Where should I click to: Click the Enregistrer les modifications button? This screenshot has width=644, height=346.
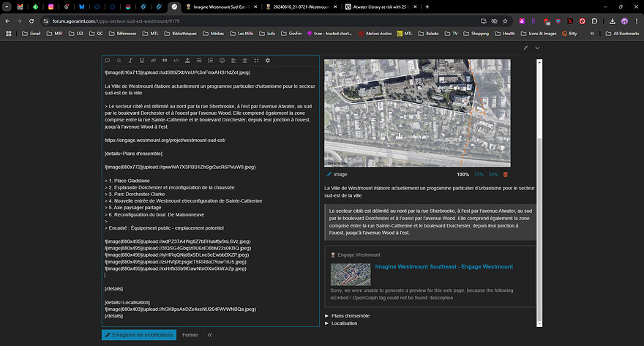[139, 335]
